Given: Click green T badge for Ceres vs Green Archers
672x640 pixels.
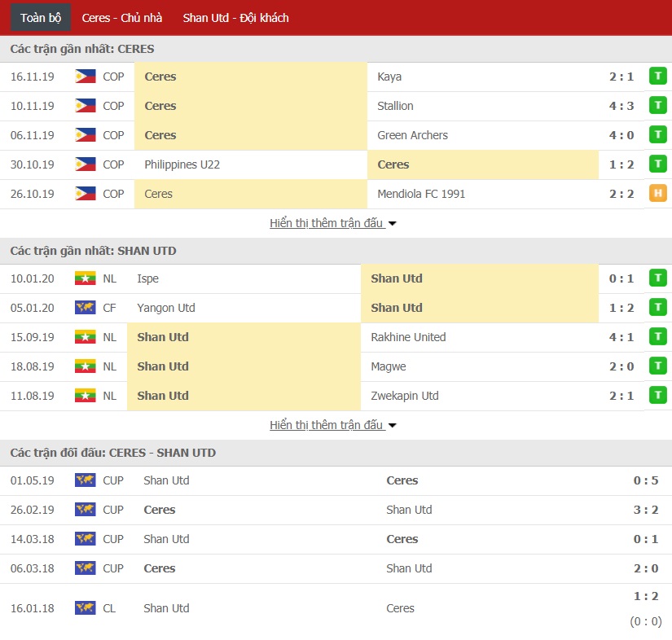Looking at the screenshot, I should [x=658, y=135].
